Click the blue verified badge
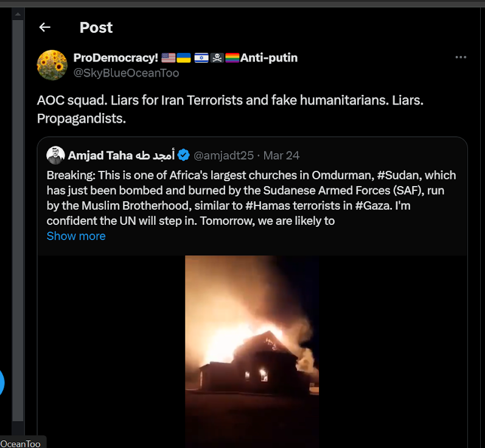 pyautogui.click(x=183, y=155)
